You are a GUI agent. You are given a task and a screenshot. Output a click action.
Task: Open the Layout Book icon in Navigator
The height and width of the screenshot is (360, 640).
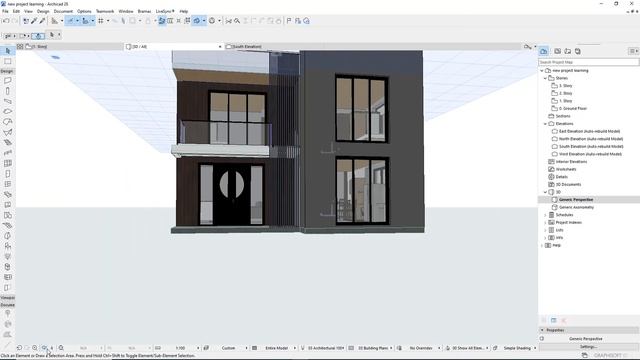pyautogui.click(x=568, y=51)
